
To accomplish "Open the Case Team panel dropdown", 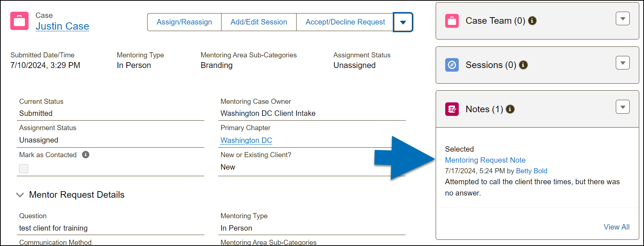I will (622, 19).
